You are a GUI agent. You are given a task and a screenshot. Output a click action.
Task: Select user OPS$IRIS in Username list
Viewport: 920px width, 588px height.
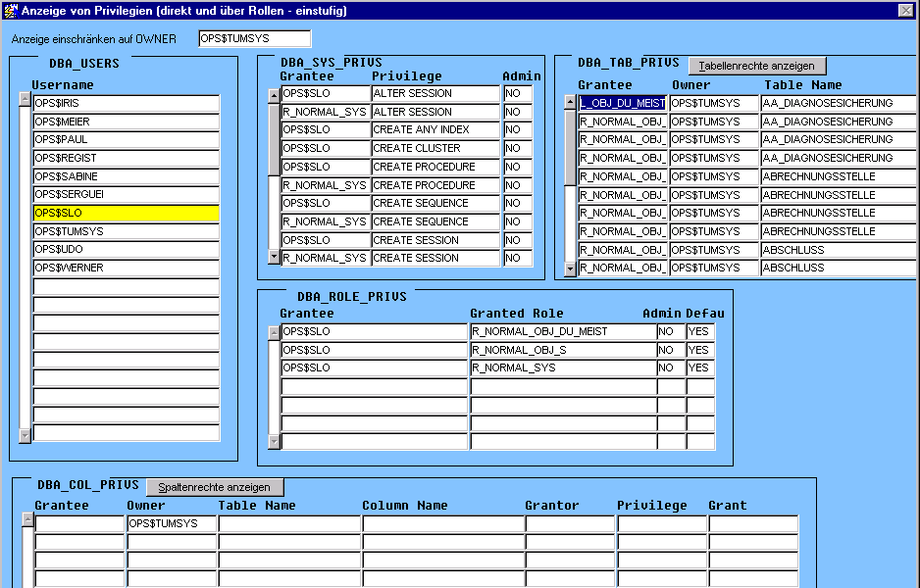126,103
